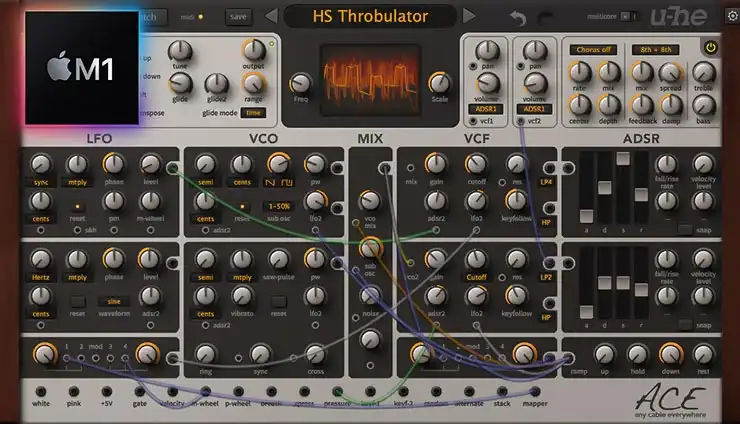Image resolution: width=740 pixels, height=424 pixels.
Task: Click the scope Freq knob
Action: pos(301,84)
